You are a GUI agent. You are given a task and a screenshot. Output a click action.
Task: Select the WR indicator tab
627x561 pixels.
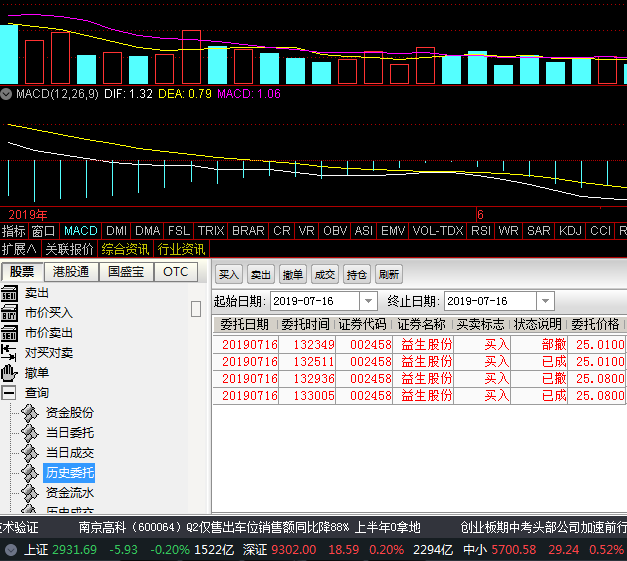point(509,231)
